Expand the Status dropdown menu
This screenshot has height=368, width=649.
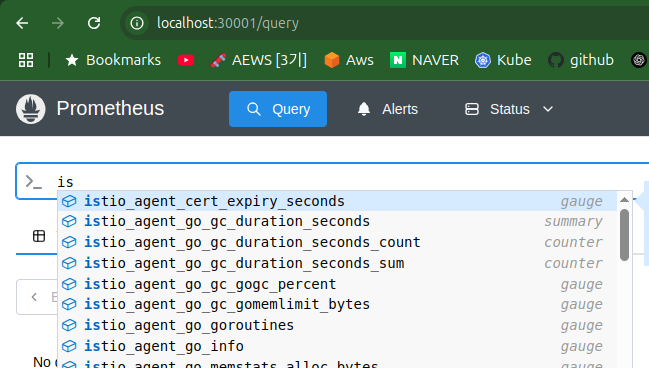point(509,109)
